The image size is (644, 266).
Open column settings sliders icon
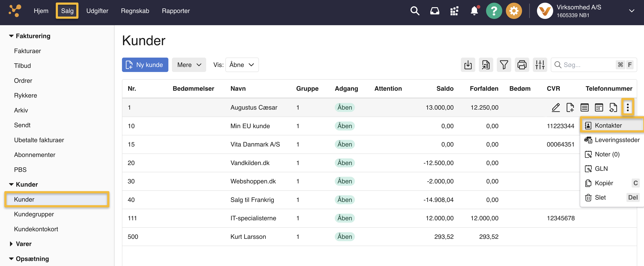539,65
